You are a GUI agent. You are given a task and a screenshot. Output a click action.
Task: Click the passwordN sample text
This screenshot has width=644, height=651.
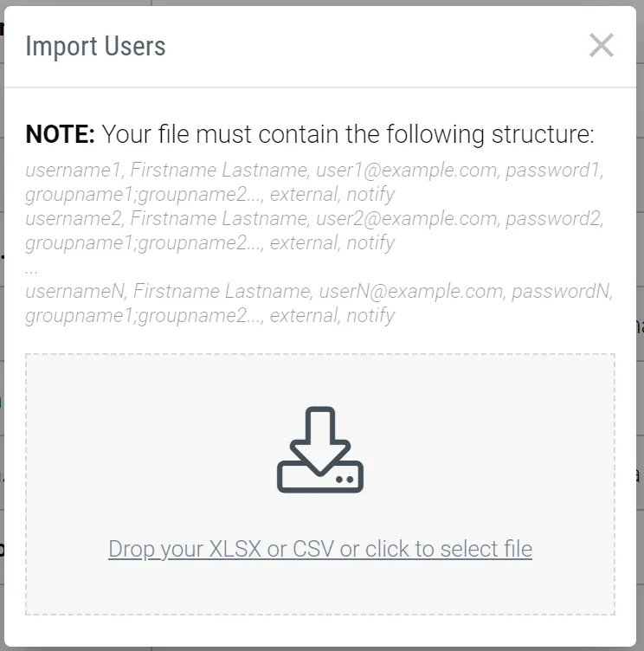(x=561, y=292)
